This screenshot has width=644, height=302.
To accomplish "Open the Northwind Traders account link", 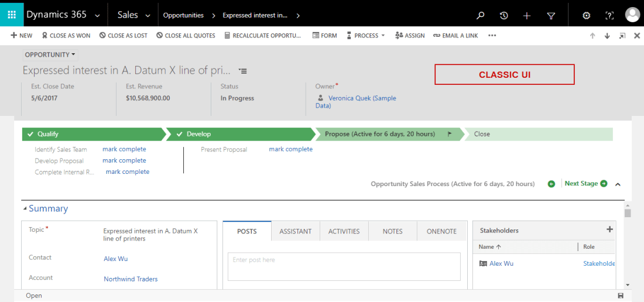I will tap(131, 279).
